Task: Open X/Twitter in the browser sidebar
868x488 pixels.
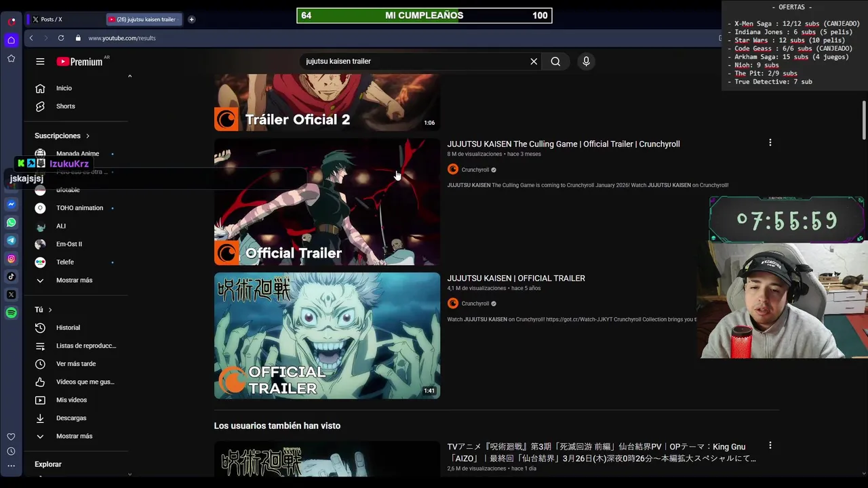Action: [12, 295]
